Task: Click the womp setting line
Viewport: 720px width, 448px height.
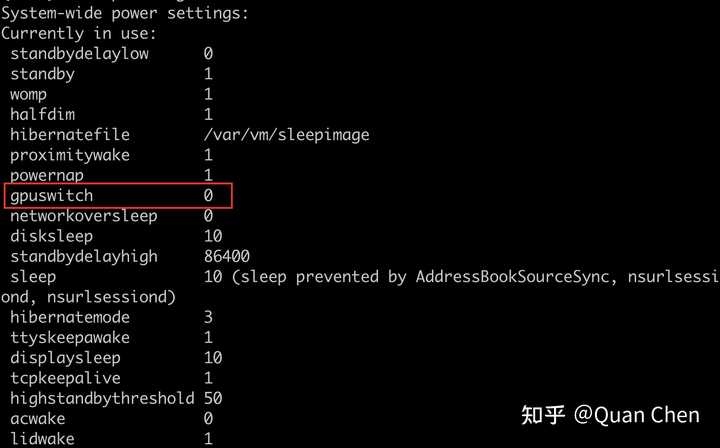Action: click(111, 95)
